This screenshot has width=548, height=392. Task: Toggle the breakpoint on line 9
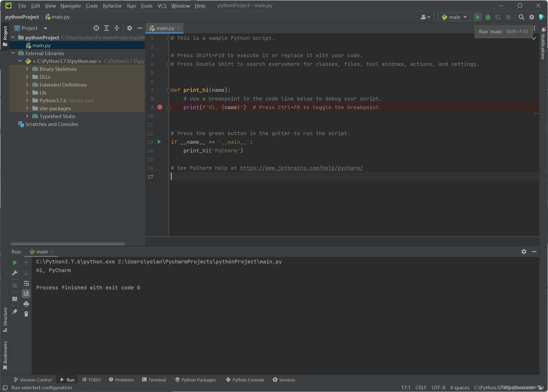pyautogui.click(x=160, y=107)
